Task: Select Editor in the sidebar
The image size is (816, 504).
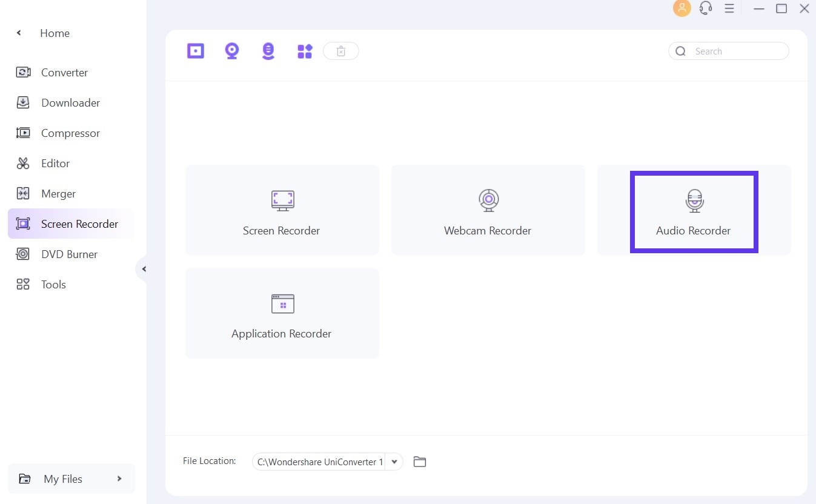Action: tap(71, 164)
